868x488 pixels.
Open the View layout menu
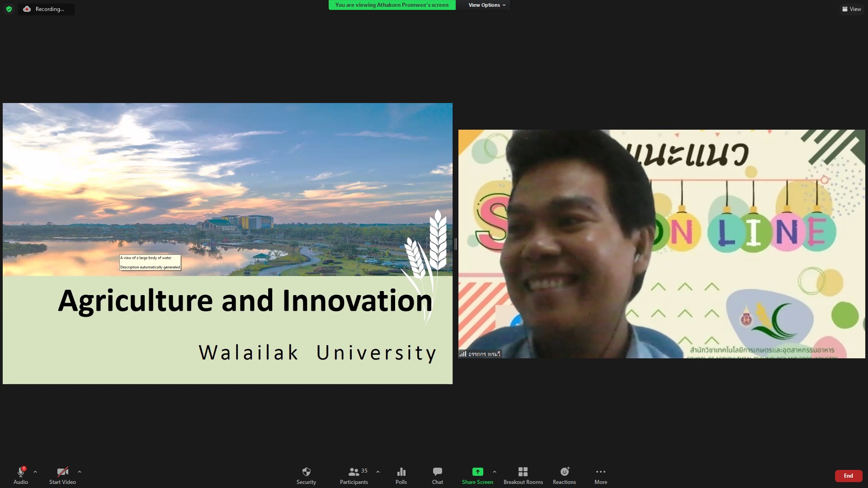pyautogui.click(x=852, y=9)
